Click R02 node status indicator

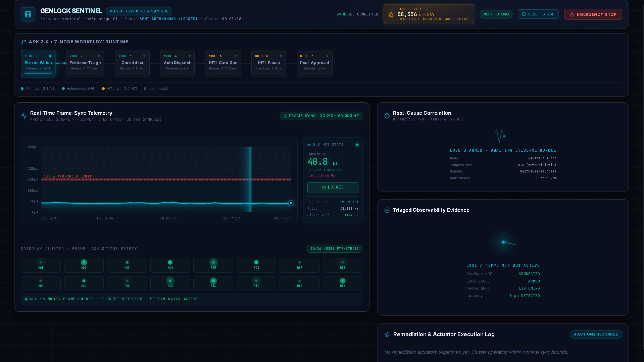click(84, 262)
